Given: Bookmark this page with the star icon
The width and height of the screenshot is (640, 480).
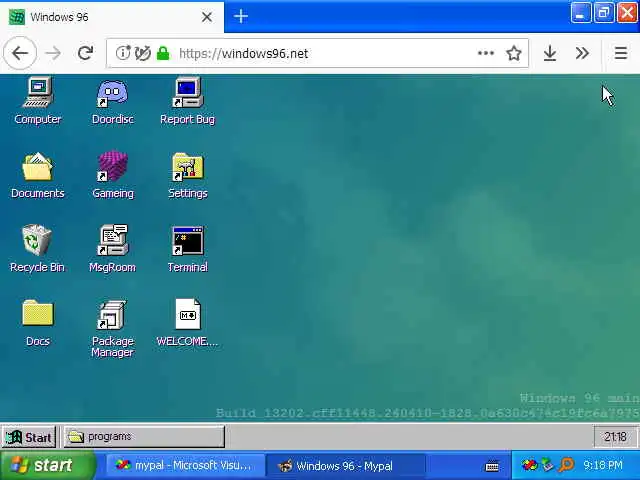Looking at the screenshot, I should coord(513,53).
